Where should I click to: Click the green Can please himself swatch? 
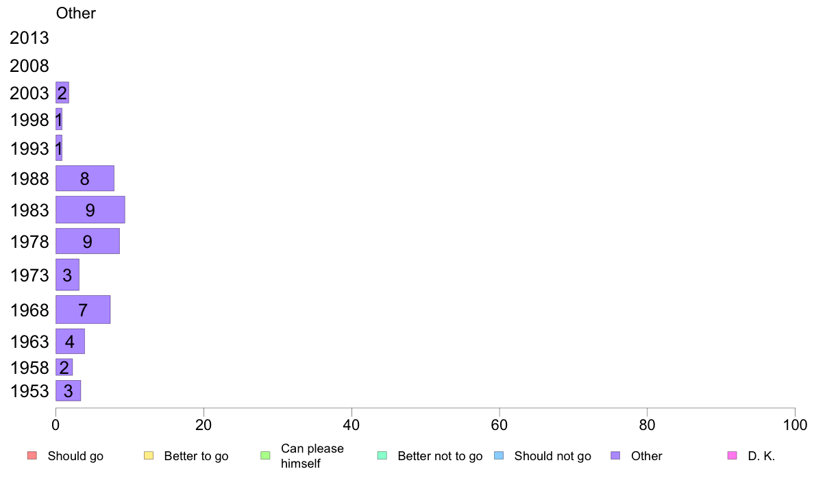pyautogui.click(x=265, y=456)
